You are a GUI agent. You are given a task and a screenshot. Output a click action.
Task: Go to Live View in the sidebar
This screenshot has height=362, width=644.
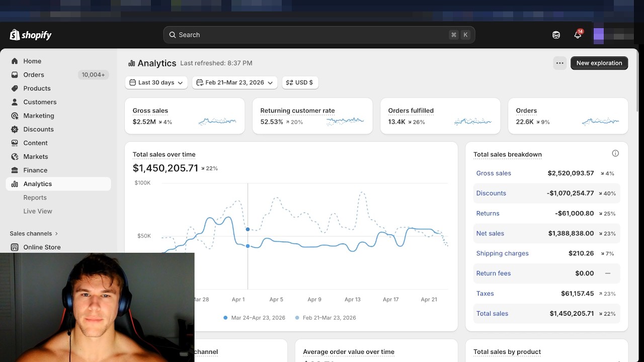[x=38, y=211]
